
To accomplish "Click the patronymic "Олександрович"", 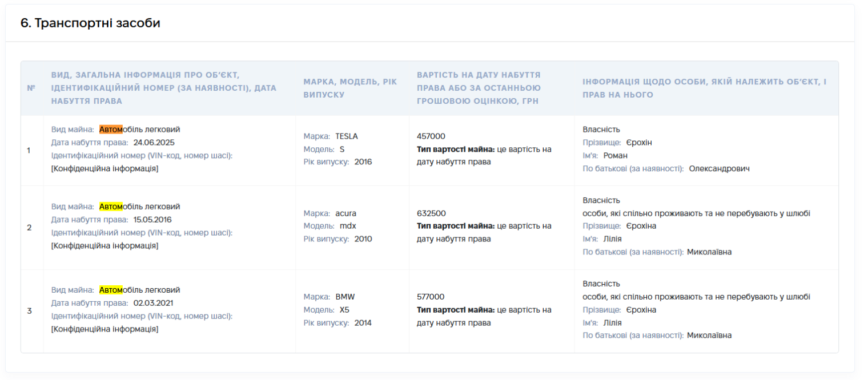I will 719,169.
